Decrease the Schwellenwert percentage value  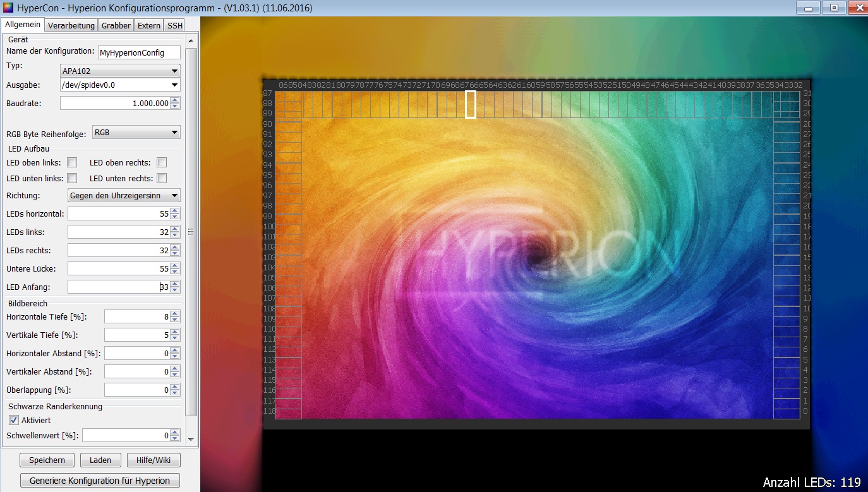pos(175,438)
